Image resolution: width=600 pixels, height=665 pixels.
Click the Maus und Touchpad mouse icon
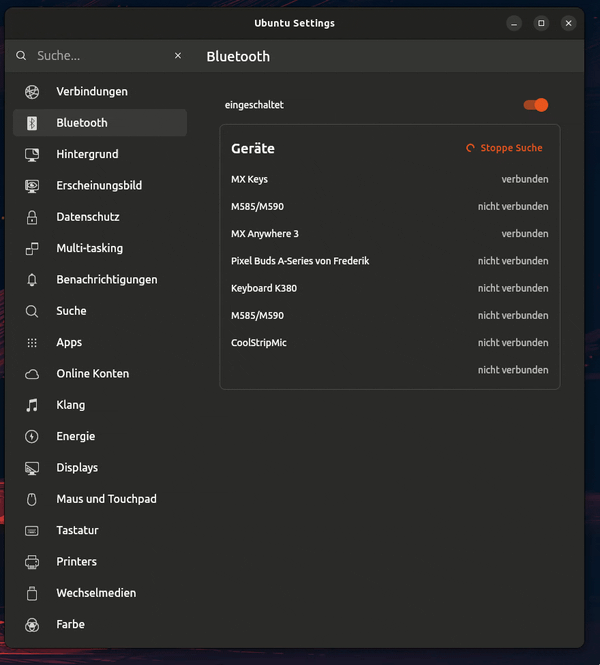tap(32, 499)
